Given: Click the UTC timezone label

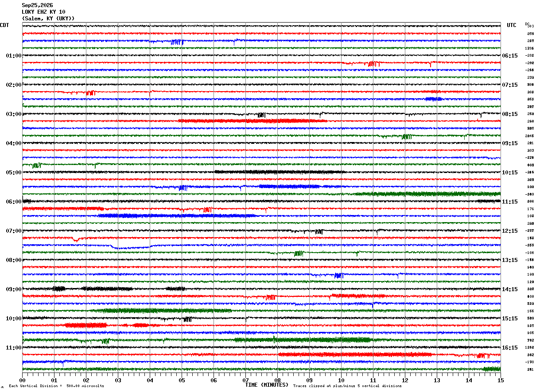Looking at the screenshot, I should click(x=512, y=25).
